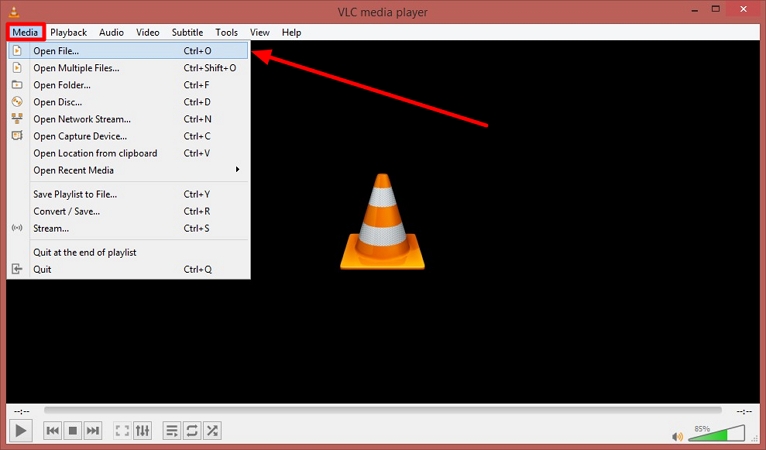Choose Open File... from Media menu
Image resolution: width=766 pixels, height=450 pixels.
coord(128,50)
